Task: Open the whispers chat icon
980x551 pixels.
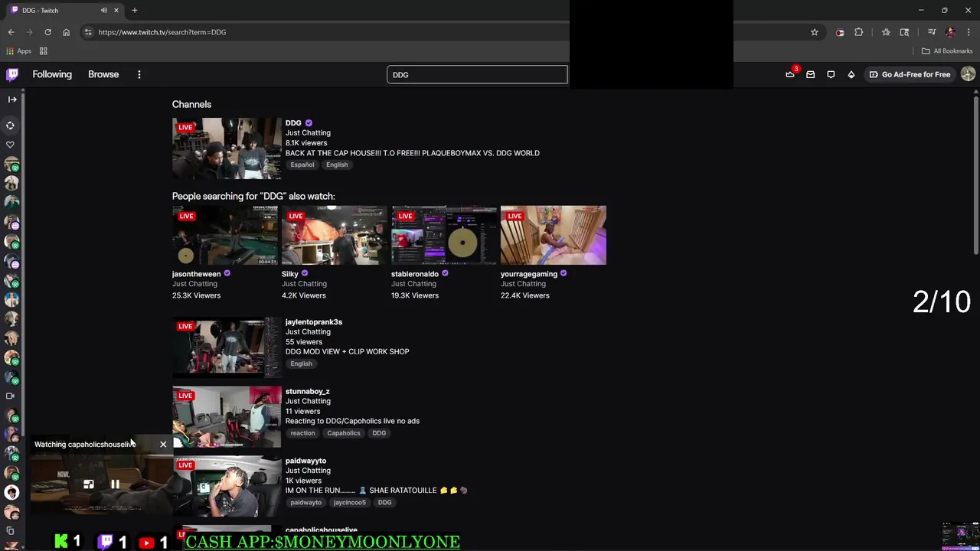Action: (x=831, y=74)
